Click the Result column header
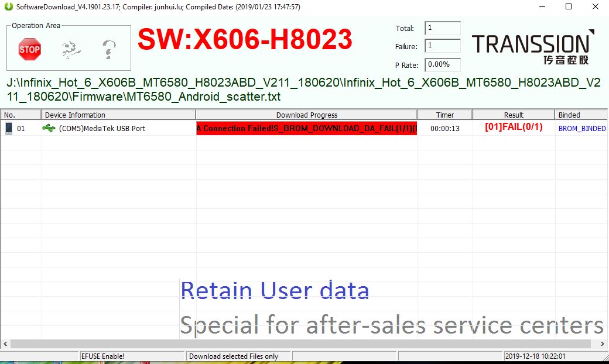609x364 pixels. 514,115
